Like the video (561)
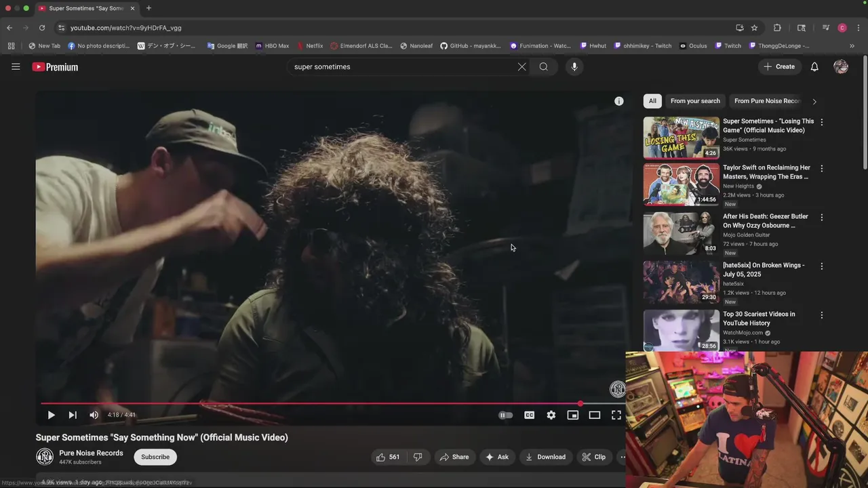 [x=388, y=457]
